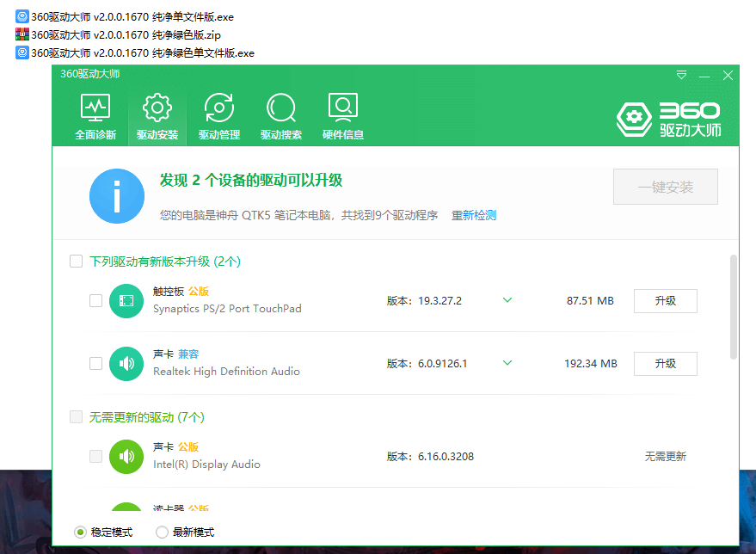
Task: Select the 纯净绿色版.zip archive file
Action: pyautogui.click(x=118, y=34)
